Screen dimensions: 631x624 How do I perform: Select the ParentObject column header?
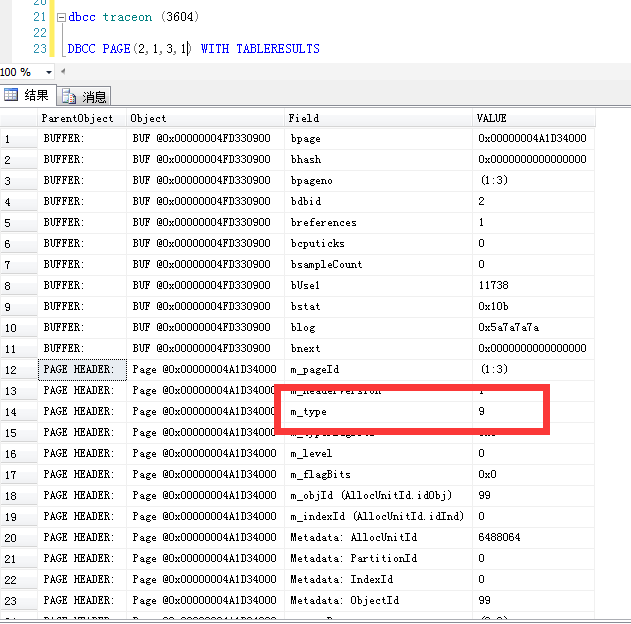click(82, 118)
